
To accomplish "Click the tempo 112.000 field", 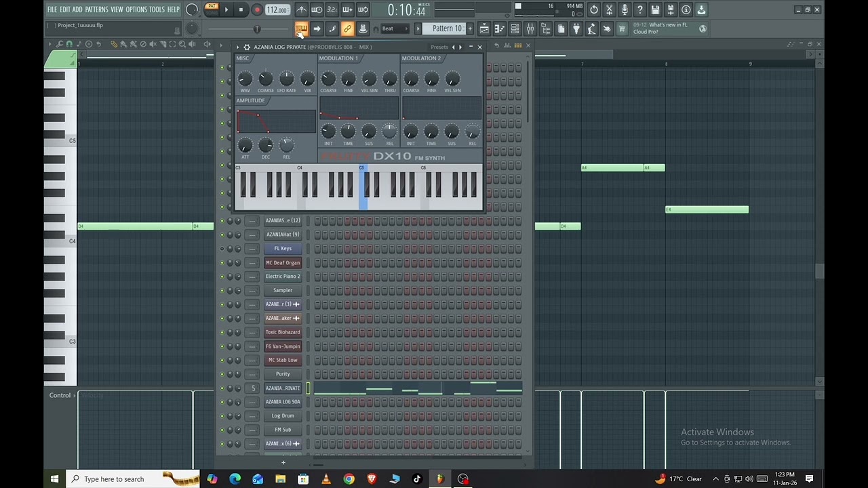I will pos(278,9).
